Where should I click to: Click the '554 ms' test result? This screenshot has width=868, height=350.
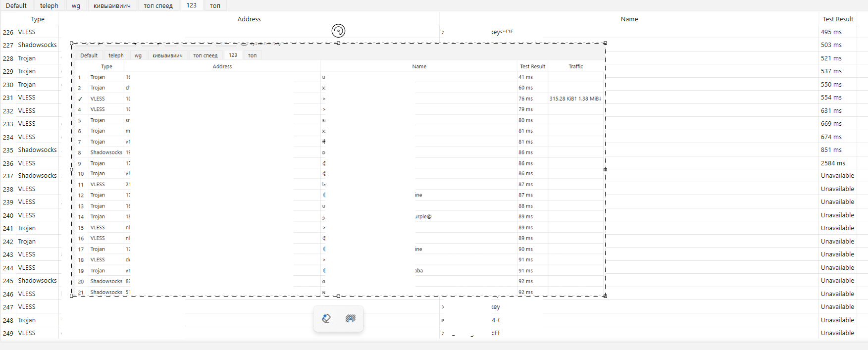tap(831, 97)
